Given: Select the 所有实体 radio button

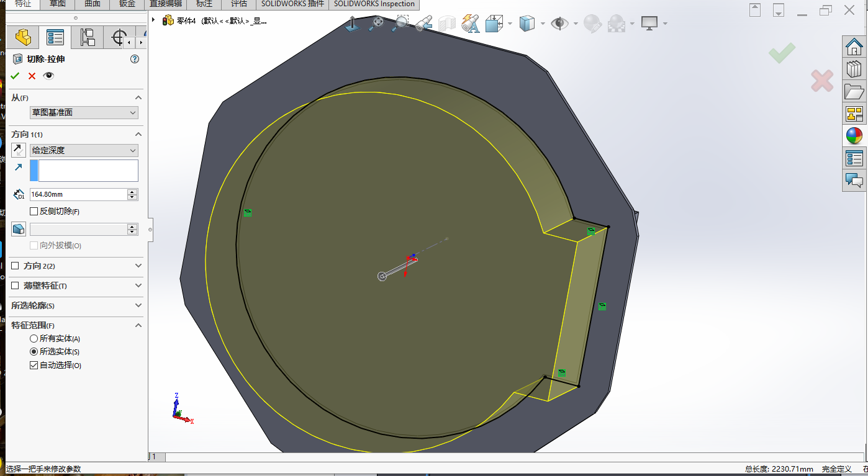Looking at the screenshot, I should 34,339.
